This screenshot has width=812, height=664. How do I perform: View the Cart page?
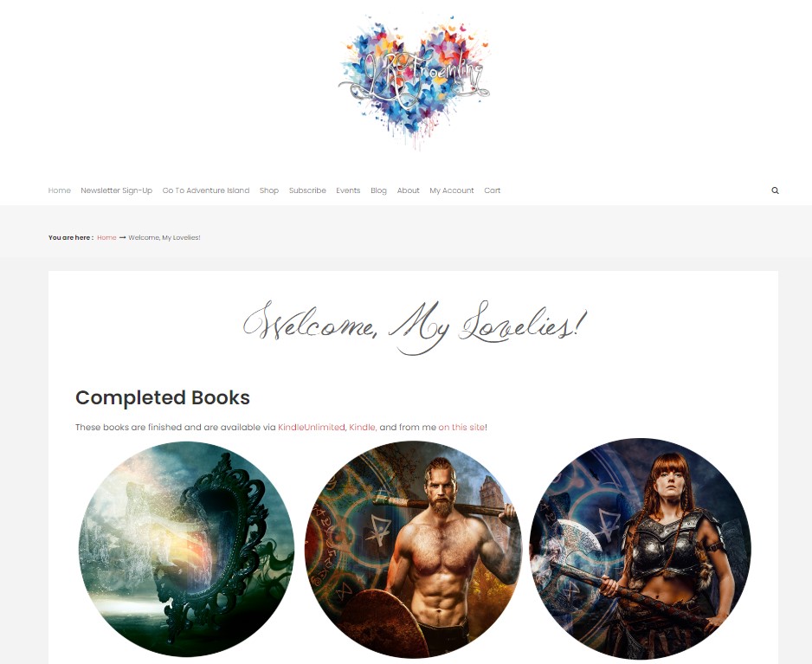[492, 190]
